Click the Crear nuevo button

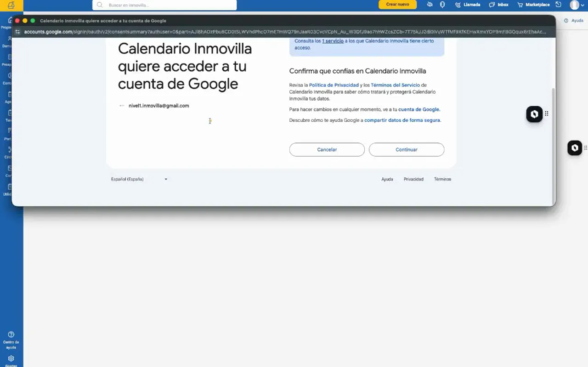tap(397, 5)
